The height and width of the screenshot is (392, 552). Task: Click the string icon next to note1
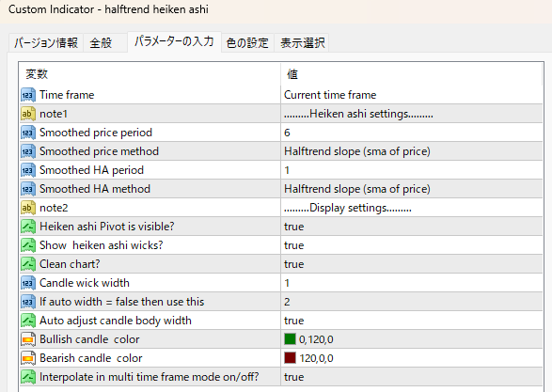click(28, 114)
